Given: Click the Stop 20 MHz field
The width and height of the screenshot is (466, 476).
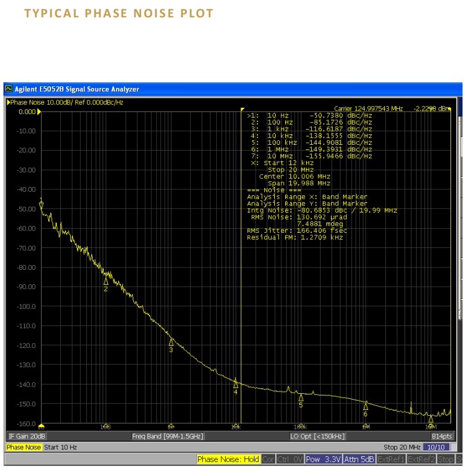Looking at the screenshot, I should click(402, 447).
